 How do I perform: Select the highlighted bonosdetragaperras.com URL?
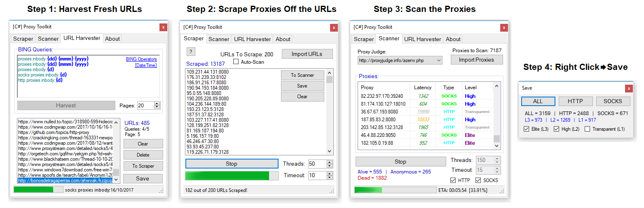(65, 180)
